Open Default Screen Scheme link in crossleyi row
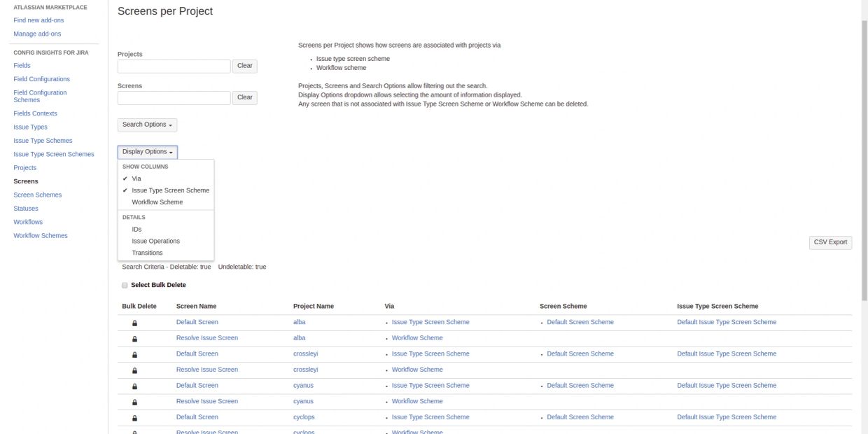The height and width of the screenshot is (434, 868). coord(580,353)
